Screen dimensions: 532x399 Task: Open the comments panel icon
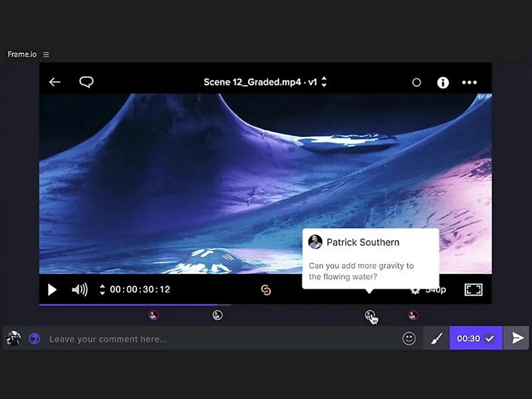tap(86, 82)
